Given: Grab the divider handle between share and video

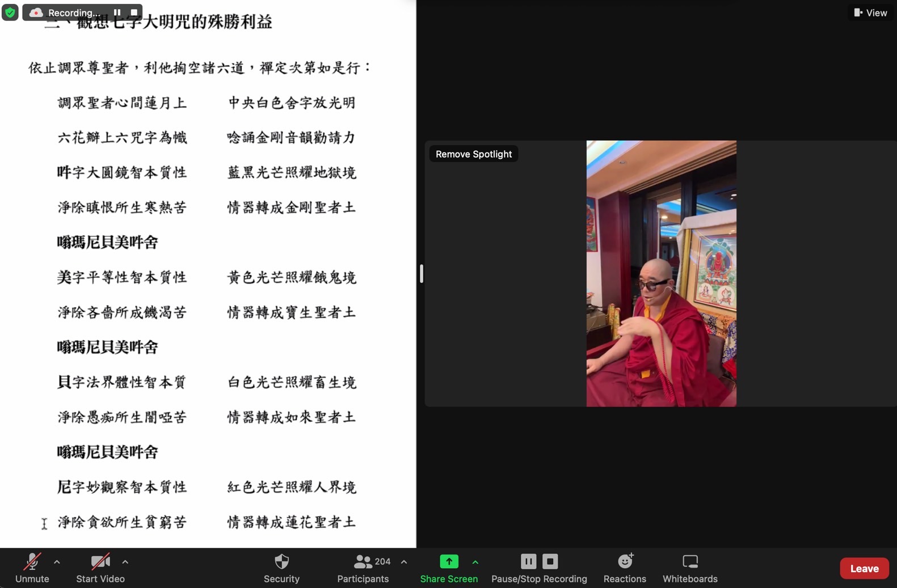Looking at the screenshot, I should tap(421, 274).
